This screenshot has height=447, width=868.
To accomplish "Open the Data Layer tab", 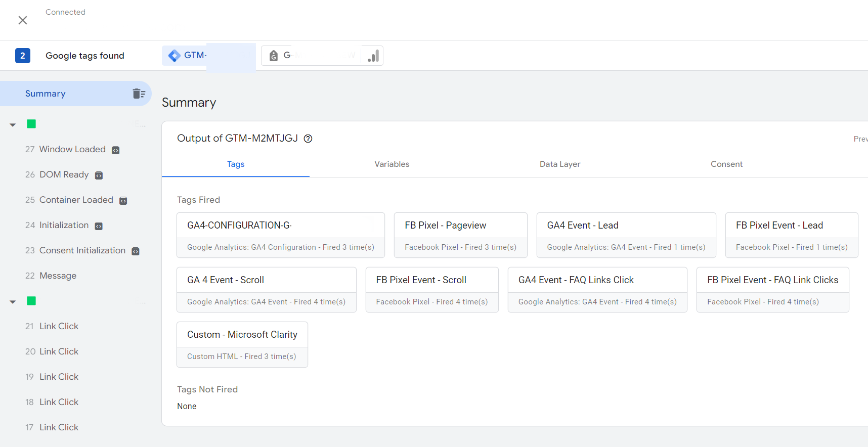I will coord(559,164).
